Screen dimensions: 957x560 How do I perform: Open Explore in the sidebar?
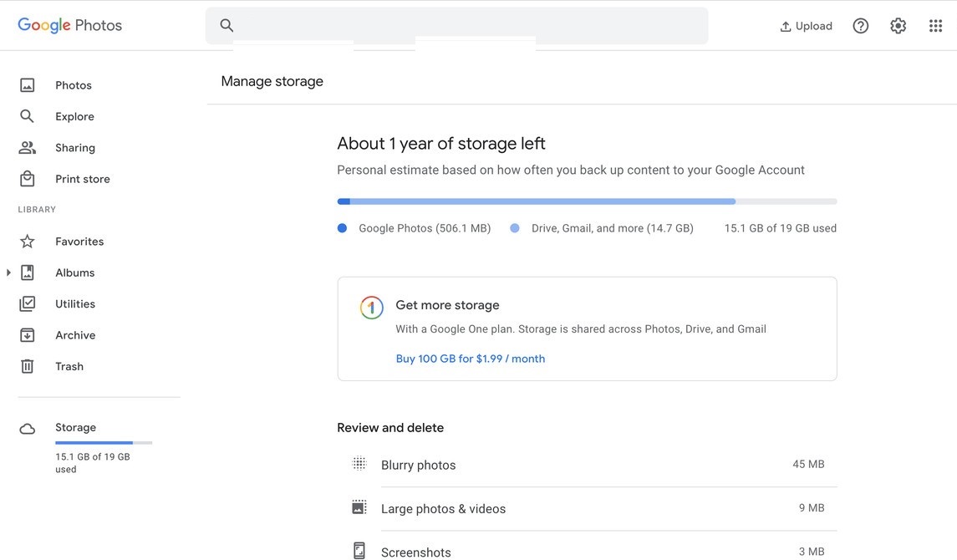pos(74,116)
